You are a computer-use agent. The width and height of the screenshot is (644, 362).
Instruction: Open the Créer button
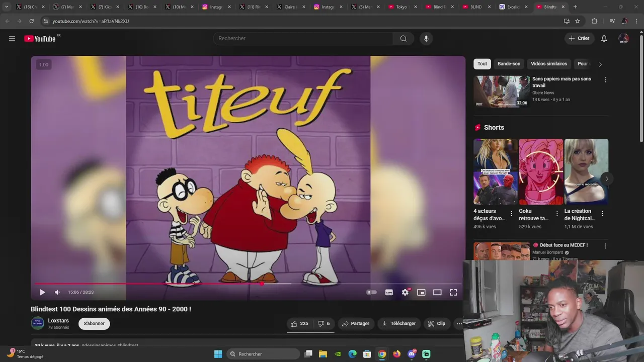point(579,39)
